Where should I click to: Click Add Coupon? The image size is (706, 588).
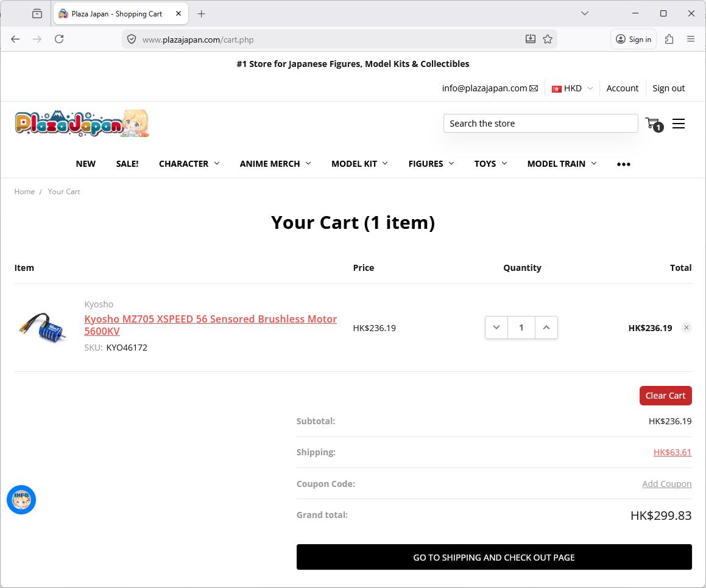point(666,484)
